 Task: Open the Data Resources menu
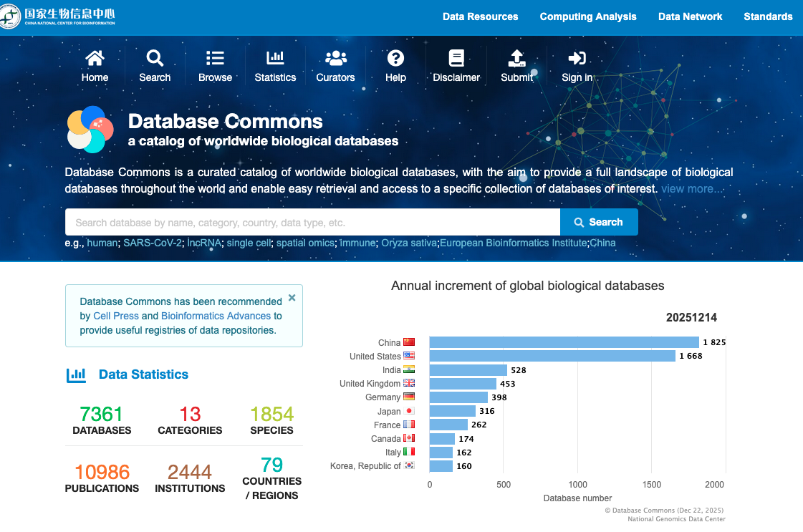coord(480,16)
